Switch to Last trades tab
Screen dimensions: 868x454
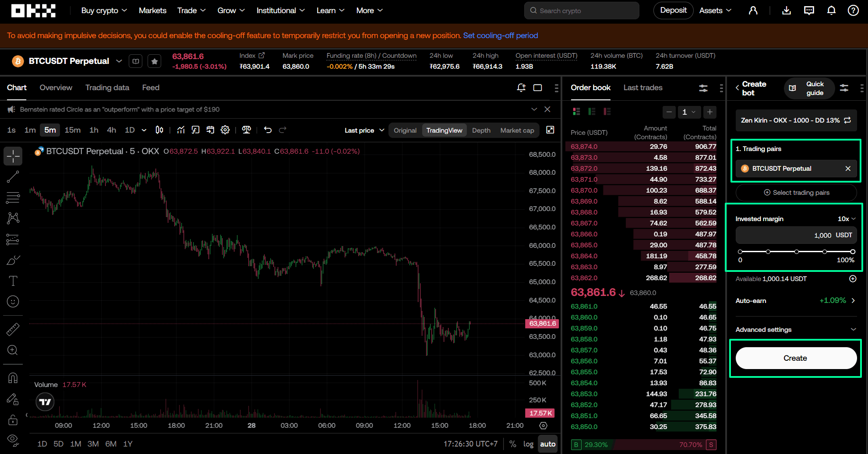pos(642,88)
